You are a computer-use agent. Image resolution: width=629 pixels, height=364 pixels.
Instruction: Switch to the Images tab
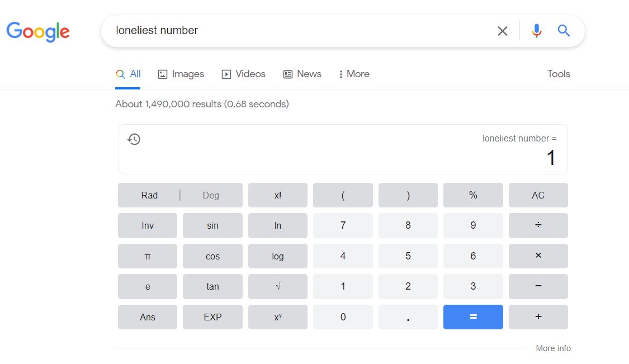pos(181,74)
